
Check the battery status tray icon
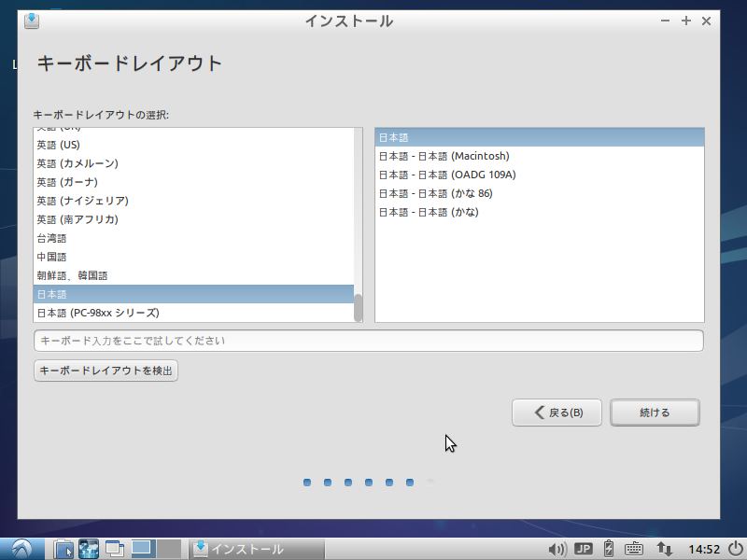point(608,549)
